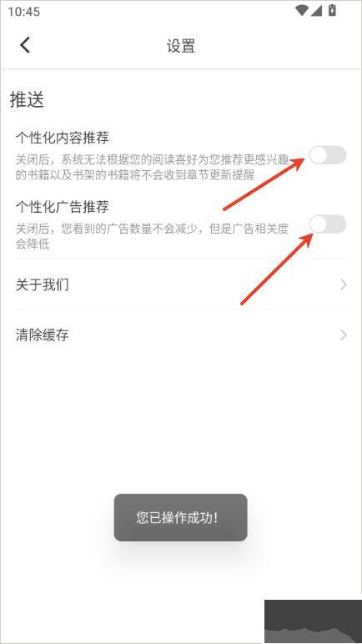Expand the 清除缓存 chevron arrow
The height and width of the screenshot is (644, 362).
click(x=344, y=335)
